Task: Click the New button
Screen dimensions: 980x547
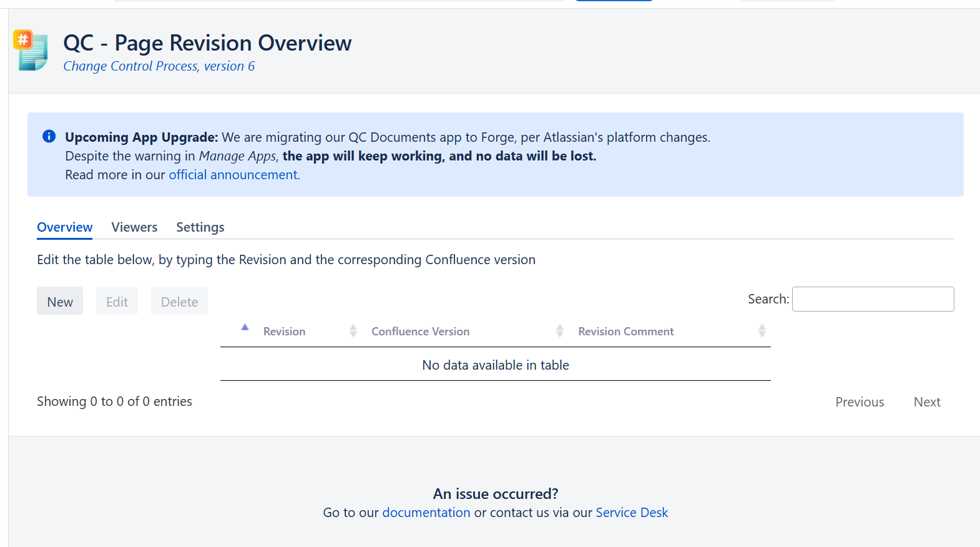Action: (x=60, y=301)
